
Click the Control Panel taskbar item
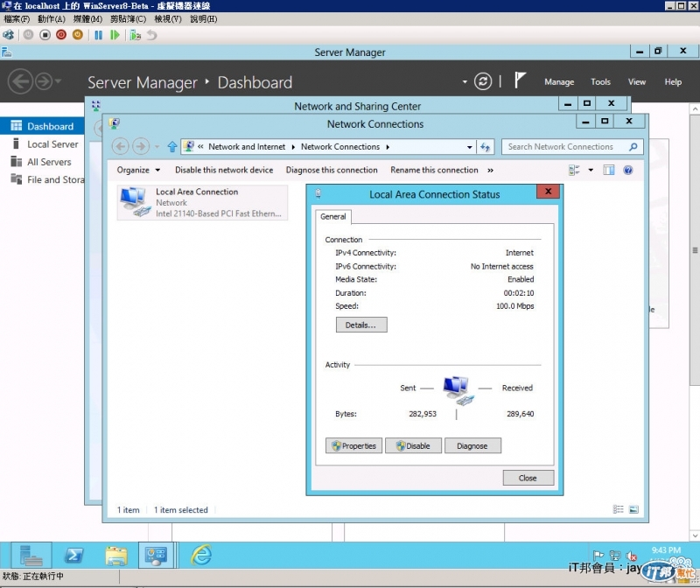156,556
